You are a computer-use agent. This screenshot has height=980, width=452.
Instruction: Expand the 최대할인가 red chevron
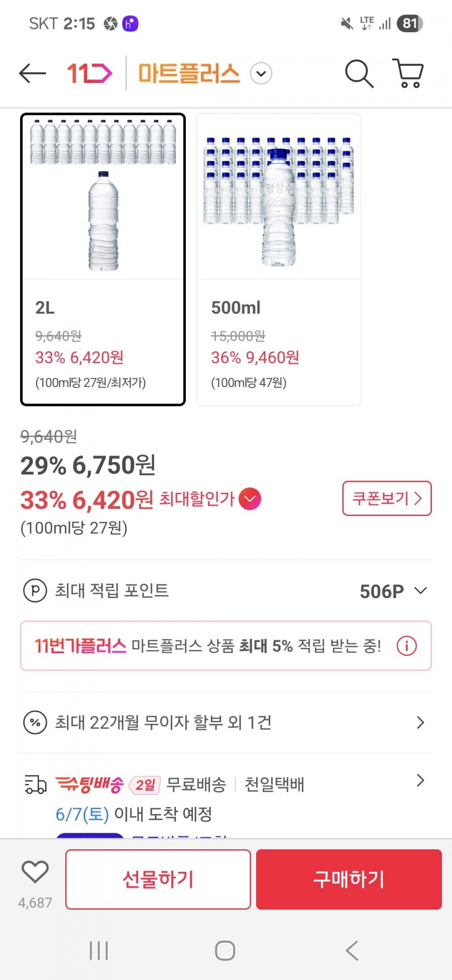[250, 499]
